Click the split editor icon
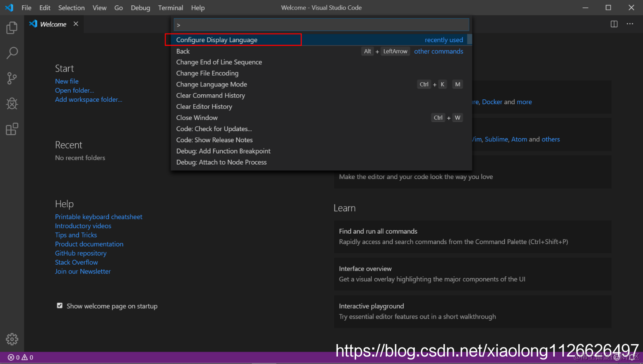Viewport: 643px width, 364px height. (614, 24)
